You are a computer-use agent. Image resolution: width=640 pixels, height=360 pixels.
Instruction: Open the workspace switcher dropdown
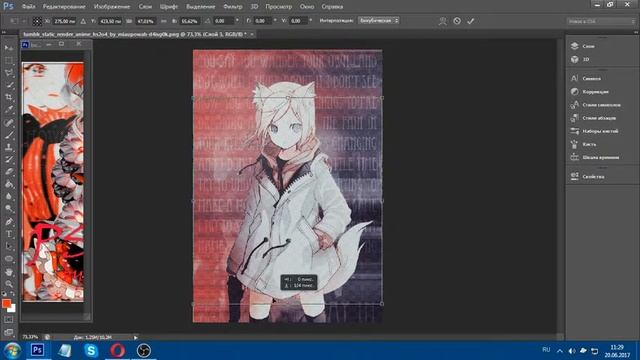600,21
